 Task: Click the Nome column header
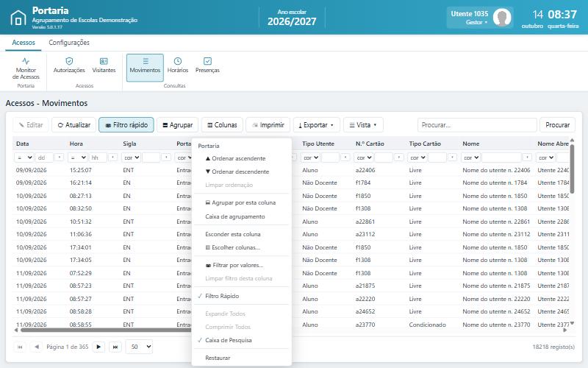(498, 144)
